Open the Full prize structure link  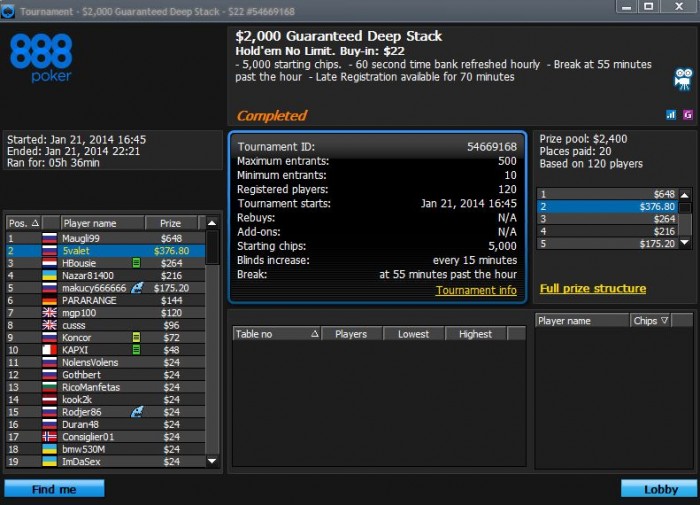pos(593,288)
